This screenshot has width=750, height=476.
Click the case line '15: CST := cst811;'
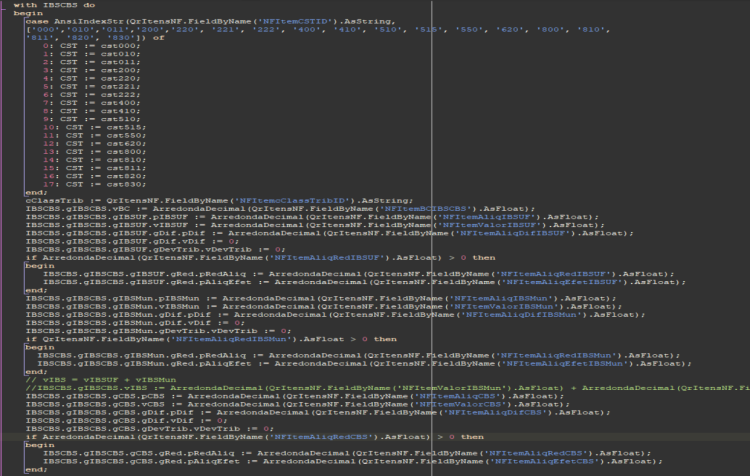point(94,168)
